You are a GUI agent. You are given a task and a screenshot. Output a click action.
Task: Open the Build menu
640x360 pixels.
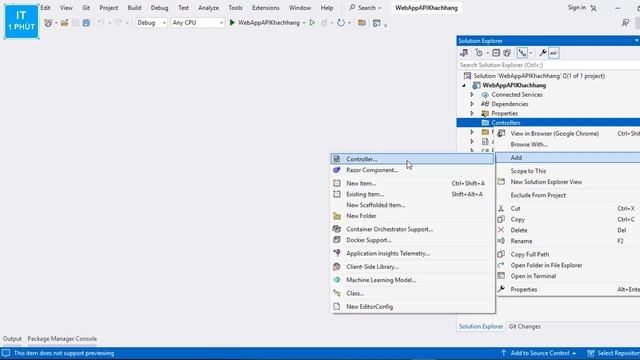134,8
